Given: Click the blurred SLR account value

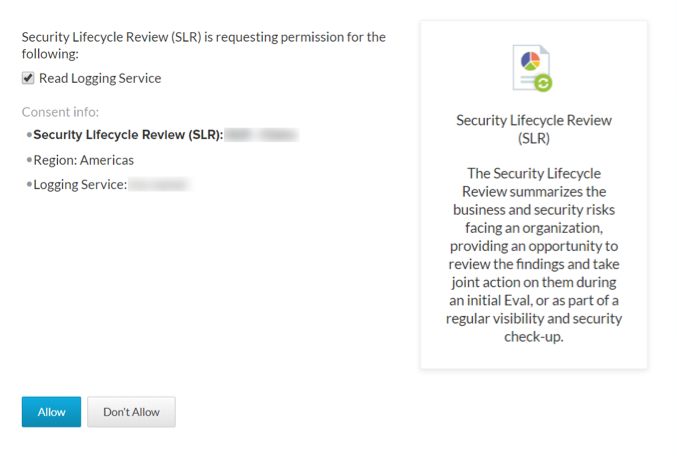Looking at the screenshot, I should coord(260,134).
